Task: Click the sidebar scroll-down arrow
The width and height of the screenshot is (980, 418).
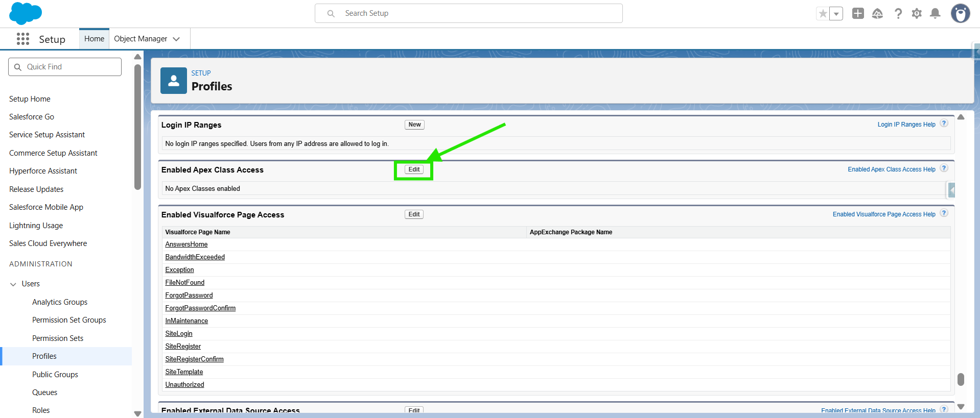Action: pyautogui.click(x=137, y=413)
